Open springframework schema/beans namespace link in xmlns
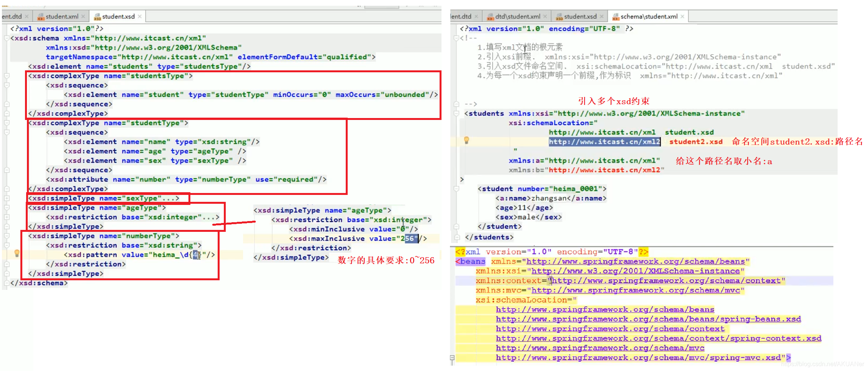The height and width of the screenshot is (371, 868). tap(636, 261)
